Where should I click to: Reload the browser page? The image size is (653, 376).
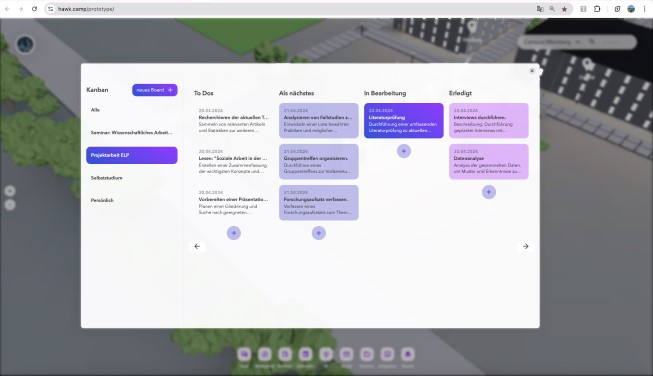point(35,9)
